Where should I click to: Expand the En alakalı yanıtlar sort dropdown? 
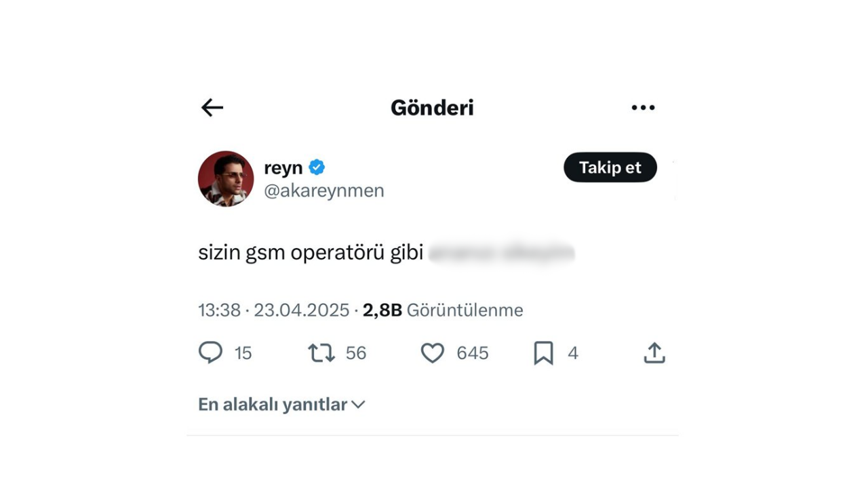281,405
